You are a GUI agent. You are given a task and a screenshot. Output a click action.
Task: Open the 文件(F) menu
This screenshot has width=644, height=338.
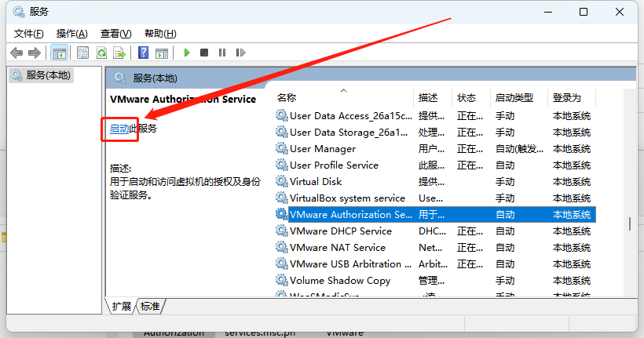click(x=29, y=34)
